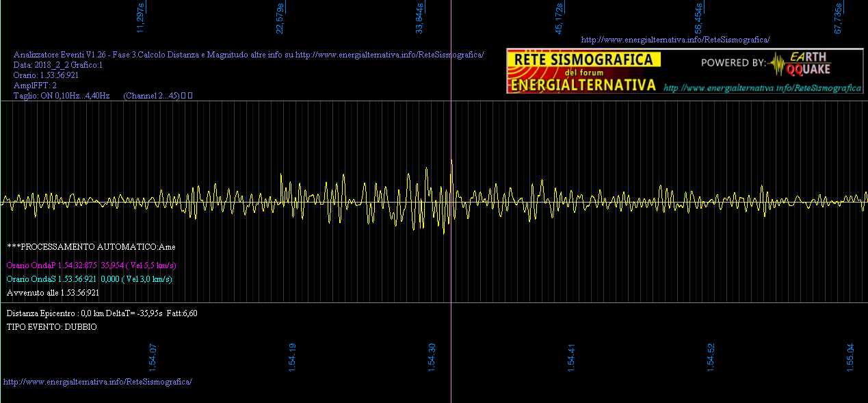This screenshot has width=868, height=403.
Task: Open the link under the Earth QQuake logo
Action: tap(763, 88)
